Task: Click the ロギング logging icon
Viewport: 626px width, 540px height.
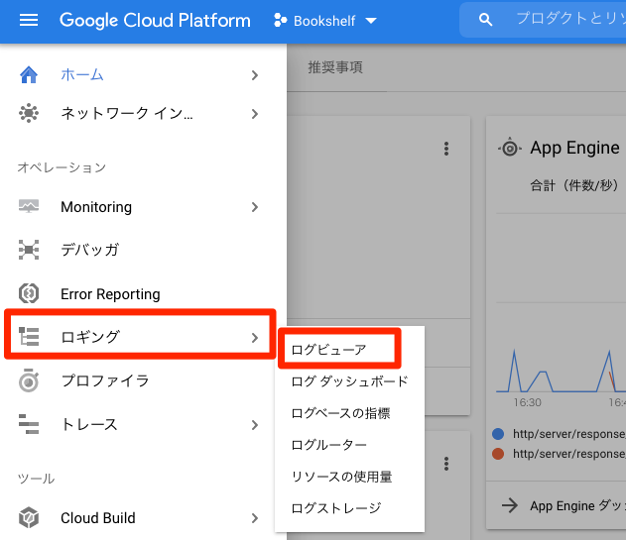Action: (x=29, y=336)
